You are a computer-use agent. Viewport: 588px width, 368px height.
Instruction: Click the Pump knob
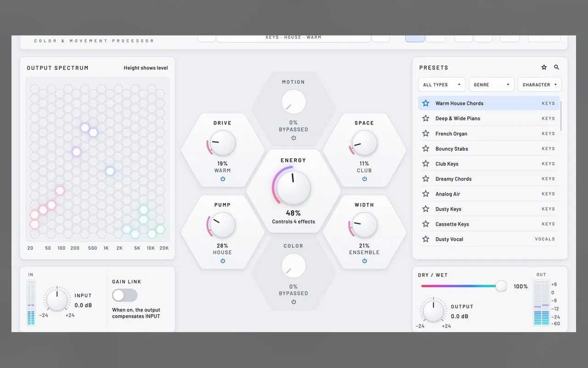(223, 225)
